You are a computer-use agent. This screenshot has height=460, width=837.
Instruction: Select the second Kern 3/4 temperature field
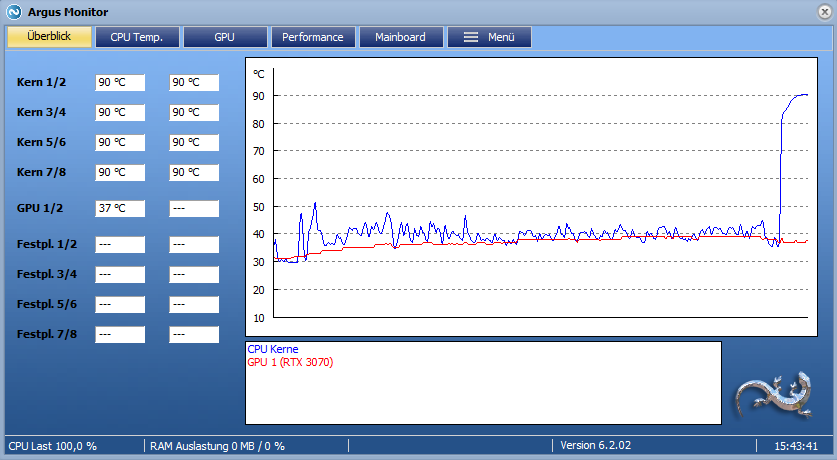194,112
